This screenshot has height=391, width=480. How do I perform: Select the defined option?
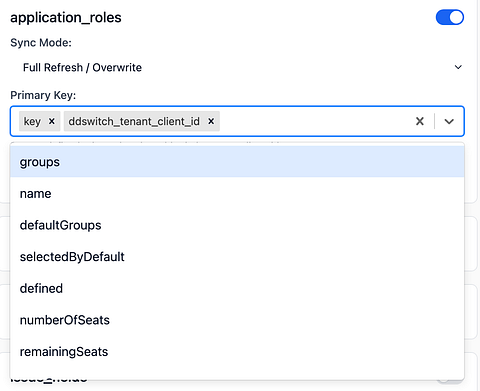237,288
